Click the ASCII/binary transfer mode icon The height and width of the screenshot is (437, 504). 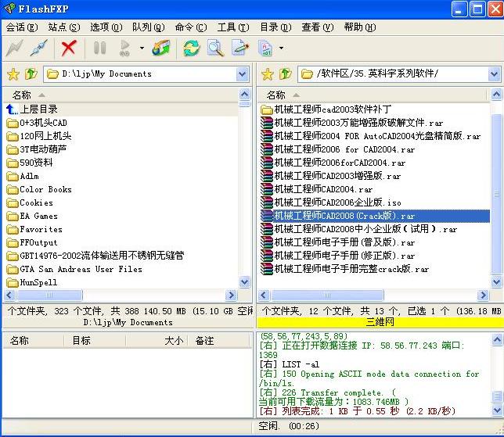265,48
